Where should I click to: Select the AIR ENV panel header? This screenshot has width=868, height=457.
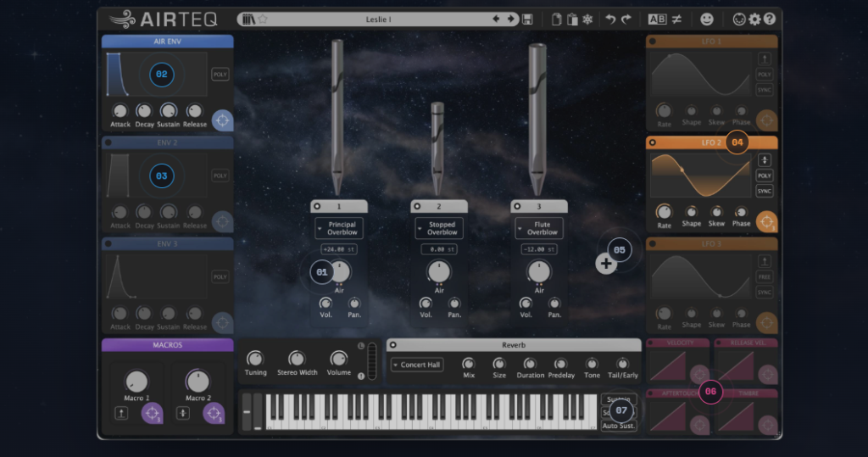click(167, 42)
